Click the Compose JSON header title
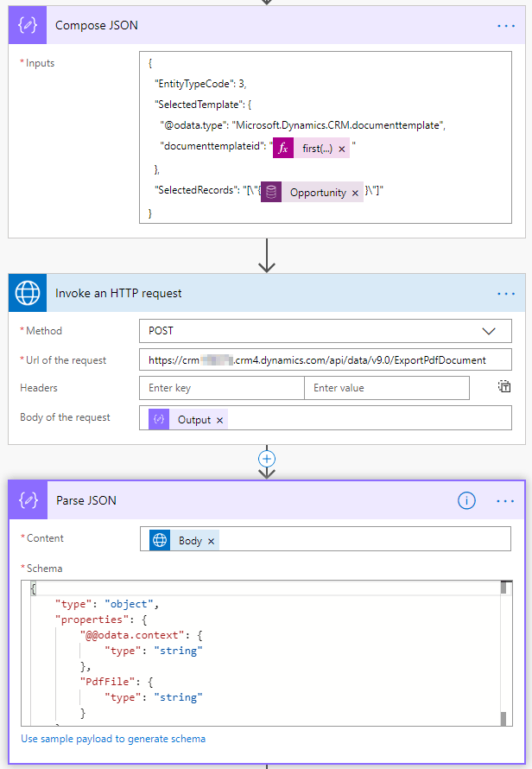 click(97, 26)
